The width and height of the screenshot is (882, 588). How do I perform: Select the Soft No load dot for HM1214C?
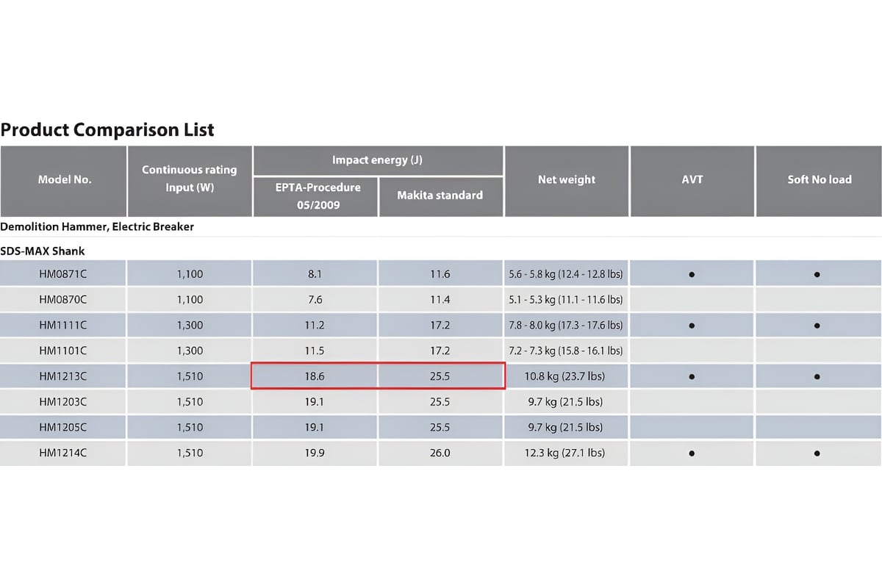pyautogui.click(x=817, y=453)
